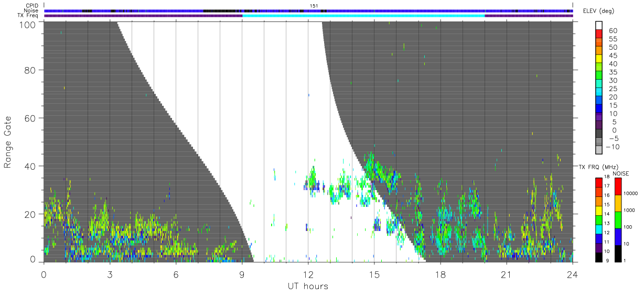Click the '100' tick on Range Gate axis
The width and height of the screenshot is (644, 297).
(28, 24)
